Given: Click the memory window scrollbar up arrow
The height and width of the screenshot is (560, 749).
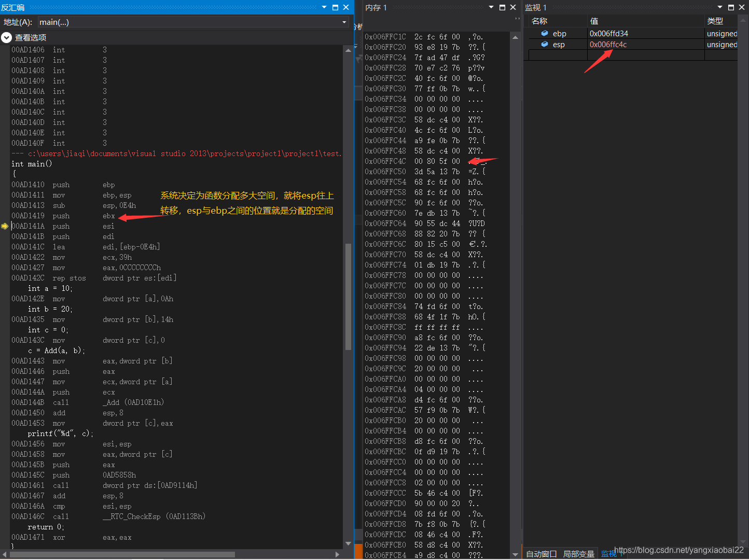Looking at the screenshot, I should coord(515,37).
